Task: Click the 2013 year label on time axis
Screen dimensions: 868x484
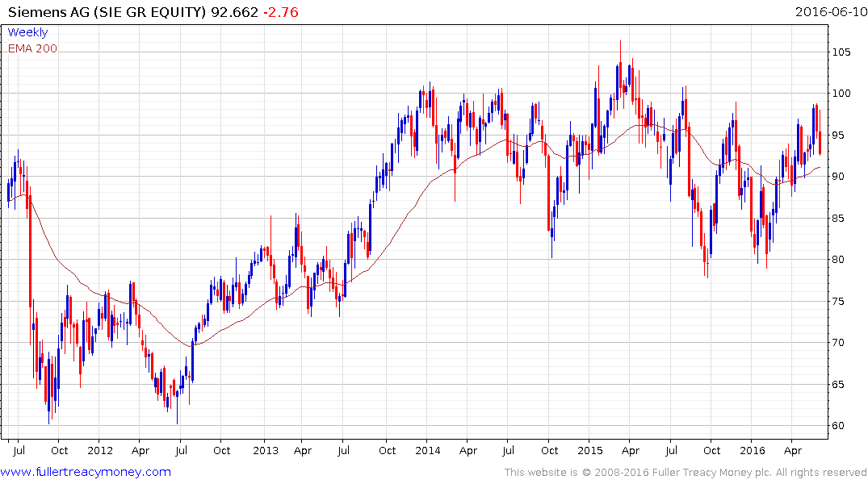Action: coord(265,450)
